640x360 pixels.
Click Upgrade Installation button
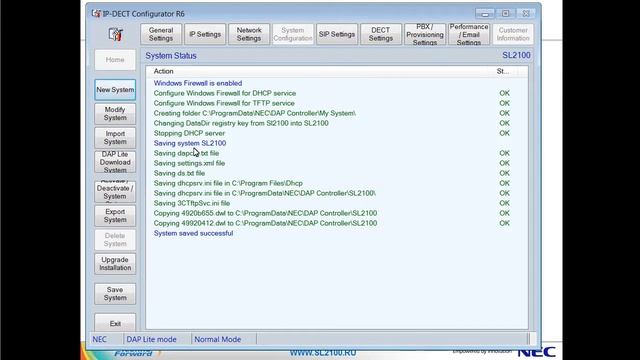115,264
